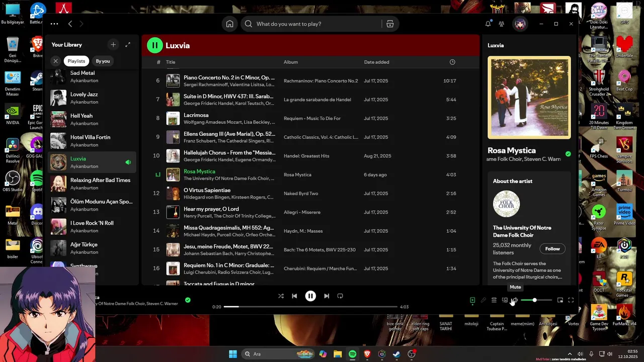The image size is (644, 362).
Task: Open File Explorer from the taskbar
Action: click(x=337, y=354)
